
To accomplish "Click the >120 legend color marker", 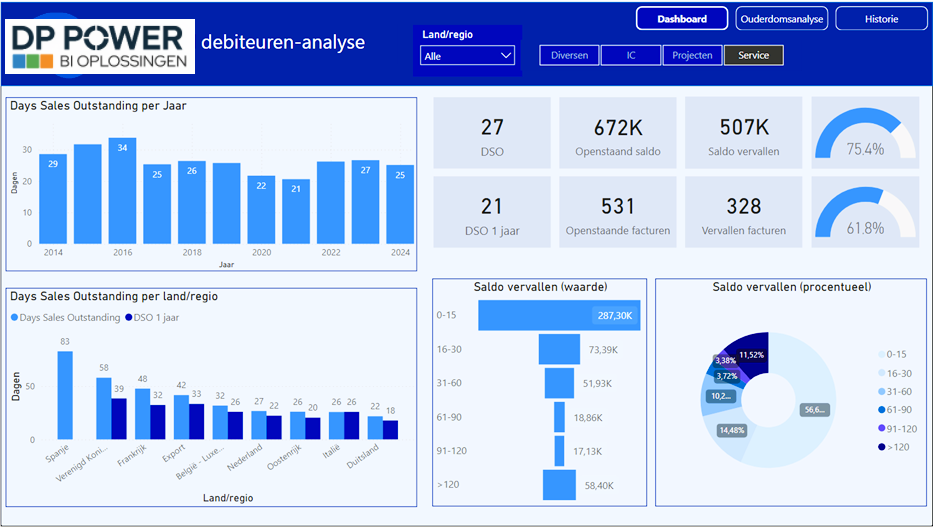I will pyautogui.click(x=881, y=447).
